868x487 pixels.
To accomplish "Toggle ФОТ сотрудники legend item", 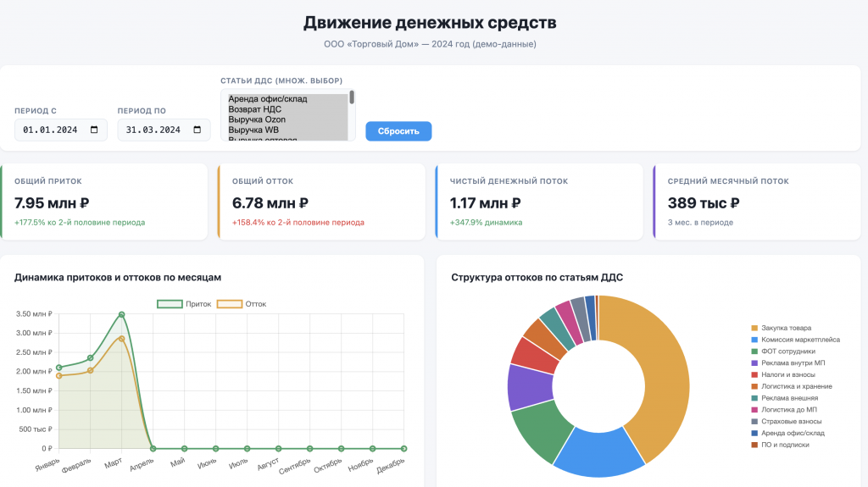I will pyautogui.click(x=782, y=351).
